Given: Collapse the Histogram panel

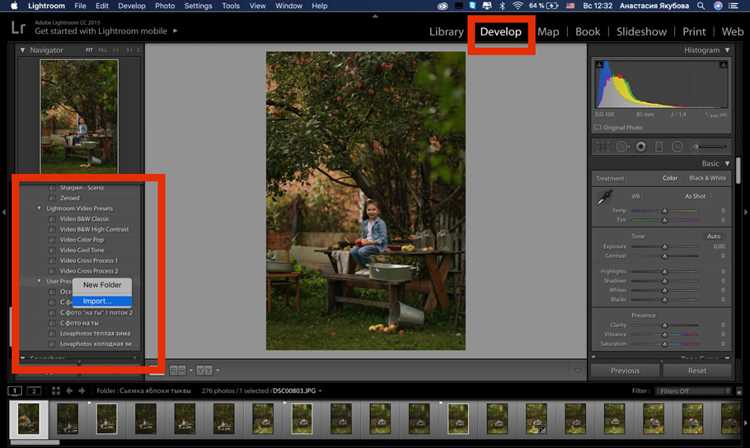Looking at the screenshot, I should [727, 50].
